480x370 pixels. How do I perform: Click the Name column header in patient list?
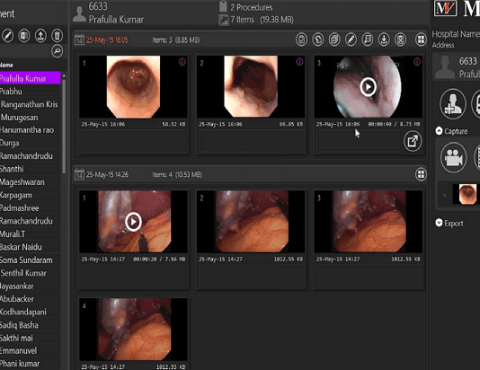(7, 65)
